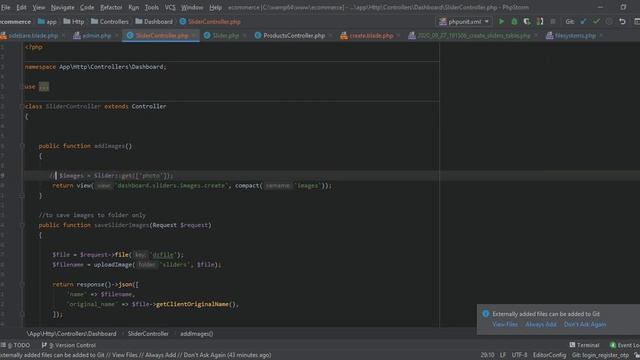The height and width of the screenshot is (360, 640).
Task: Close the sidebare.blade.php tab
Action: click(63, 36)
